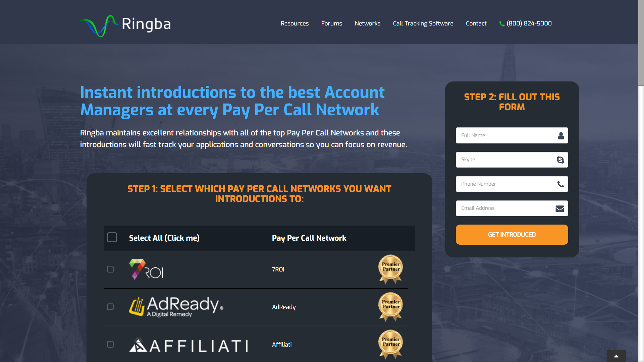Click the GET INTRODUCED button
644x362 pixels.
click(512, 234)
